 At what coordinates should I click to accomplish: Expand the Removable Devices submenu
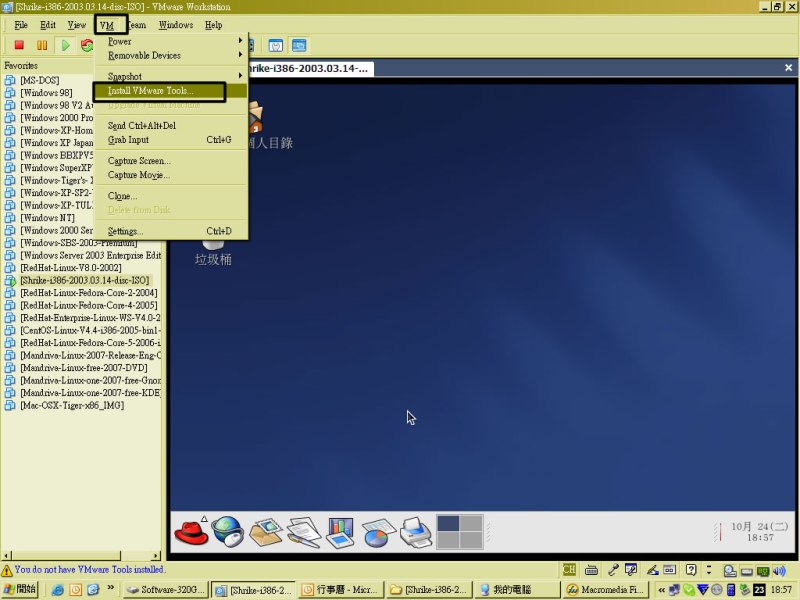[171, 55]
